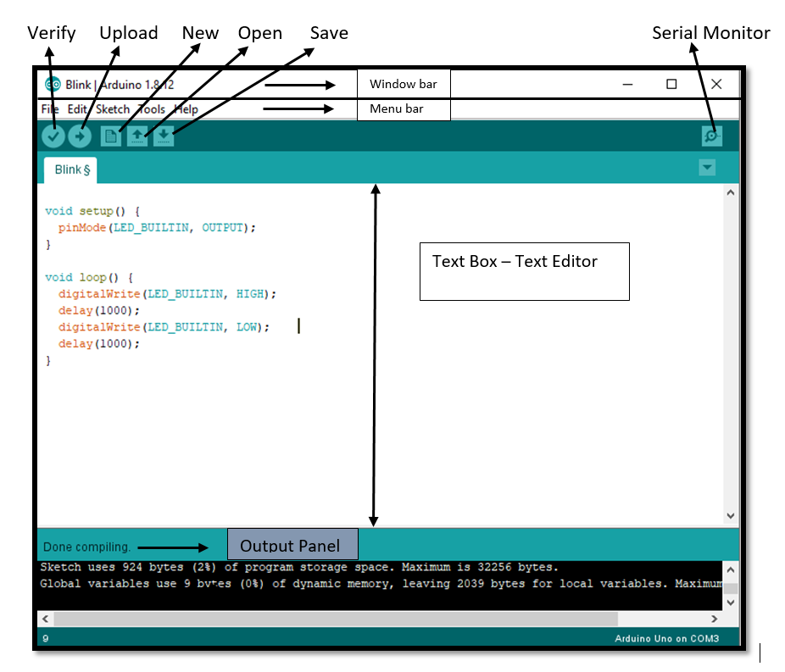Open the Edit menu
The image size is (785, 672).
[77, 109]
